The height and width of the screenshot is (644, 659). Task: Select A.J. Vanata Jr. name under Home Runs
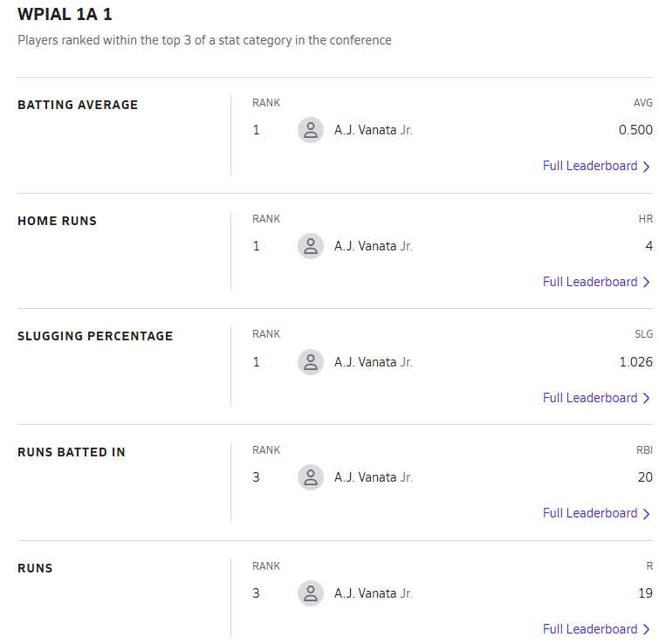(x=374, y=246)
